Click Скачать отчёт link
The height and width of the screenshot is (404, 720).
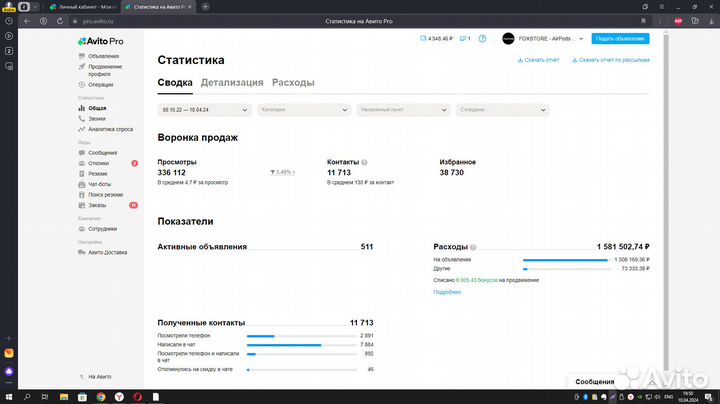point(538,60)
